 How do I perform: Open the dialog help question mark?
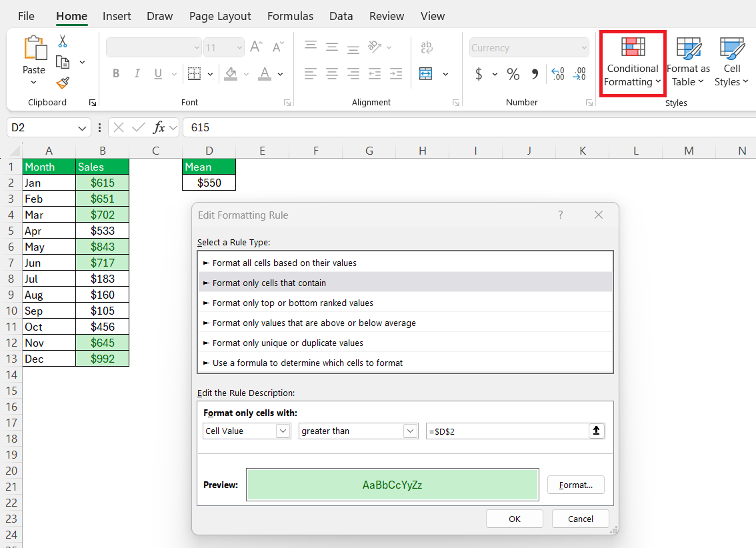560,215
